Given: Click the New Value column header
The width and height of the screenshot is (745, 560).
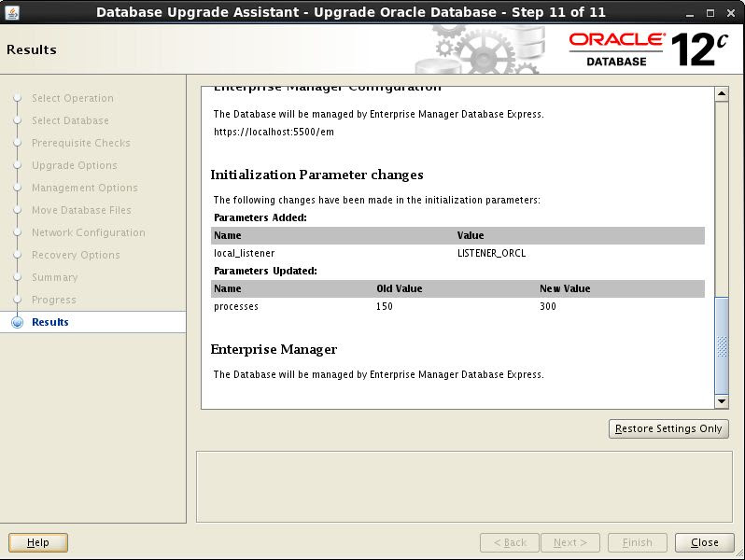Looking at the screenshot, I should click(x=565, y=288).
